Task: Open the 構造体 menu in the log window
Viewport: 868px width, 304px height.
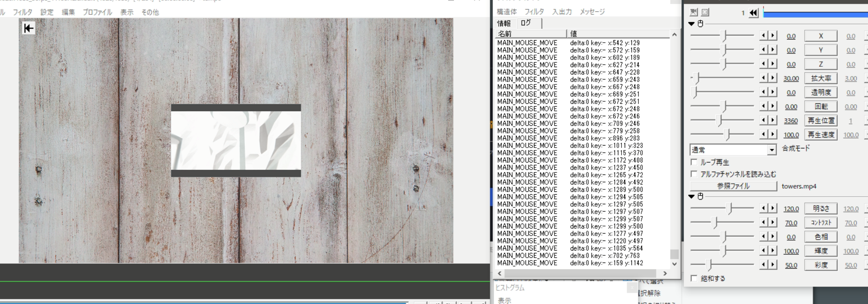Action: [507, 12]
